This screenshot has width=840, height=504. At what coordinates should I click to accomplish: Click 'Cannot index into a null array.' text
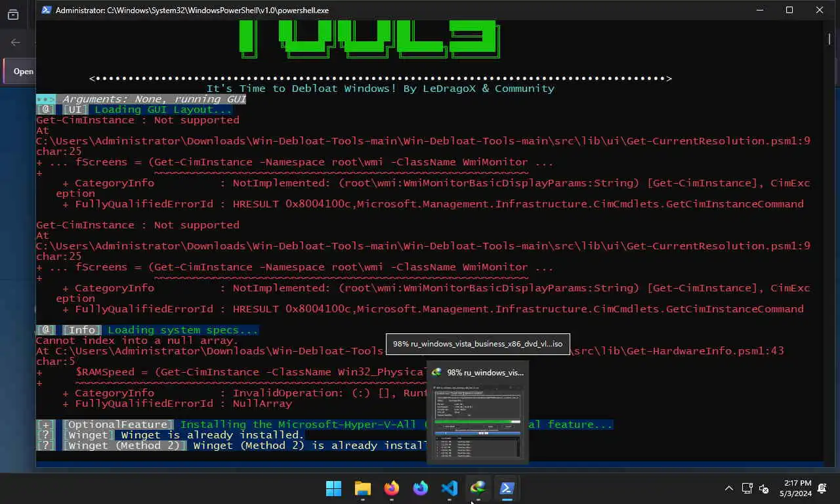[x=137, y=341]
